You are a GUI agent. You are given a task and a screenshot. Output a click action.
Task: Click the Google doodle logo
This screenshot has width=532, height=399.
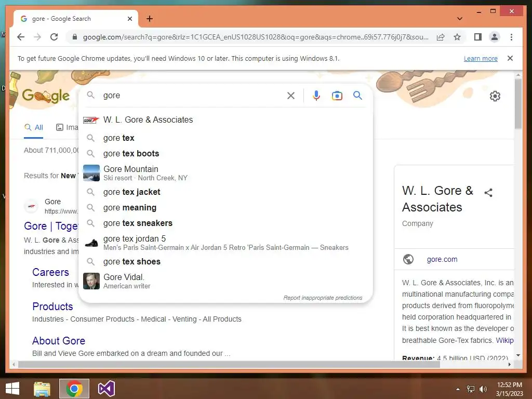(46, 96)
